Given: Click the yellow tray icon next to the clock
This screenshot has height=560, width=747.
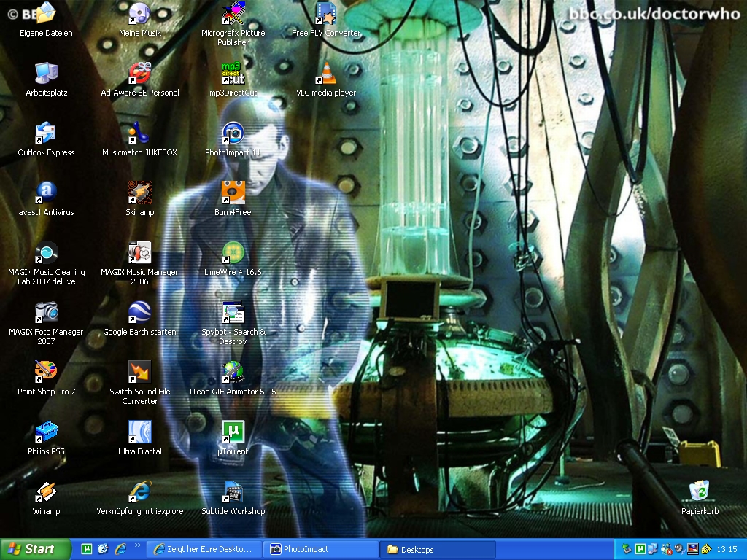Looking at the screenshot, I should pos(706,550).
